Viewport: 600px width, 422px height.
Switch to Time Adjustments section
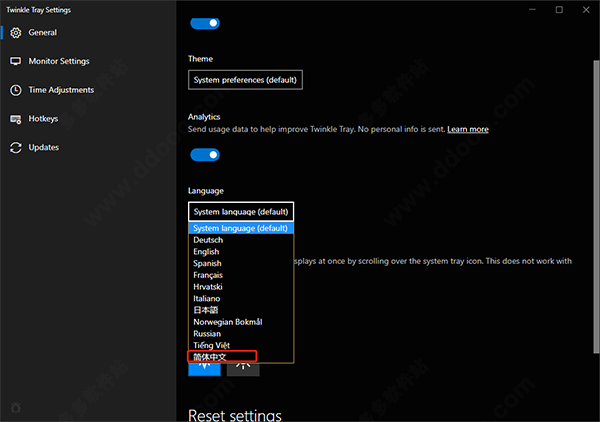tap(88, 90)
